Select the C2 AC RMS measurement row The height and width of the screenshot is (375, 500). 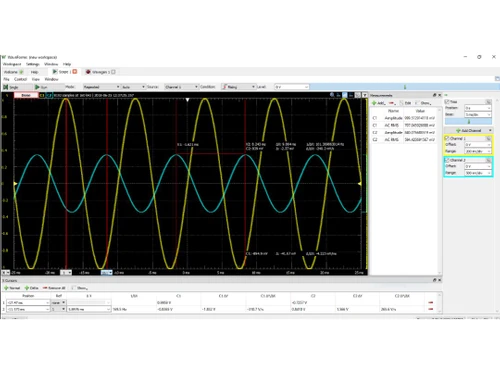[x=404, y=140]
